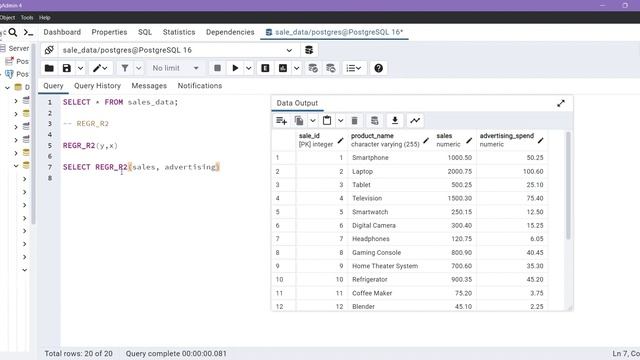The height and width of the screenshot is (360, 640).
Task: Click the Commit transaction icon
Action: point(313,68)
